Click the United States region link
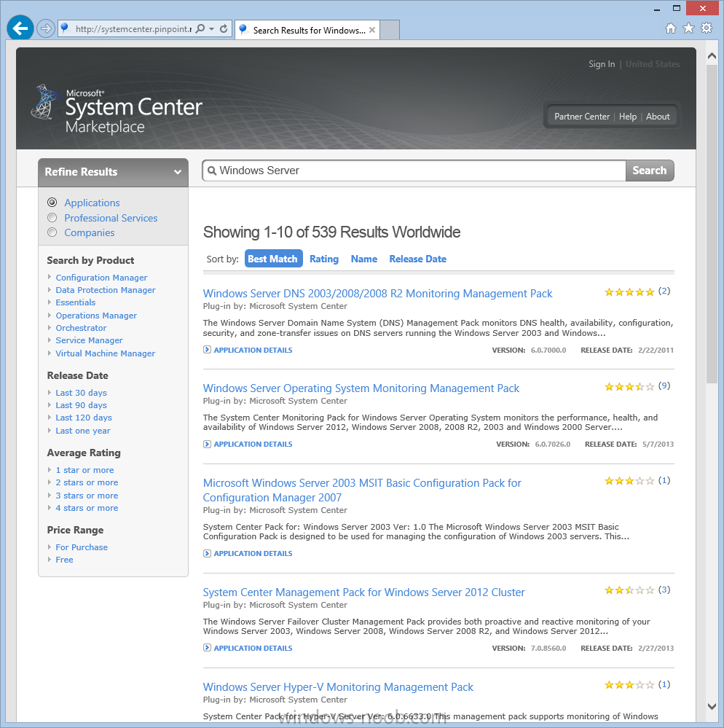This screenshot has width=724, height=728. pos(653,64)
